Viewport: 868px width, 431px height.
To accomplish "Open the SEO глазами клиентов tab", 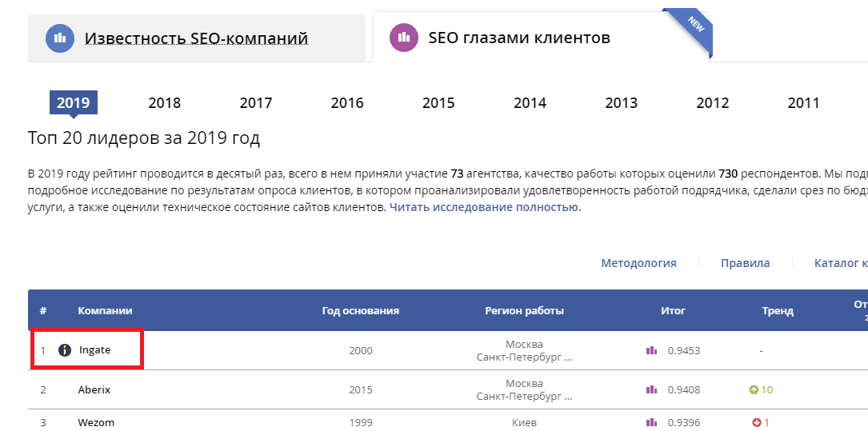I will (518, 38).
